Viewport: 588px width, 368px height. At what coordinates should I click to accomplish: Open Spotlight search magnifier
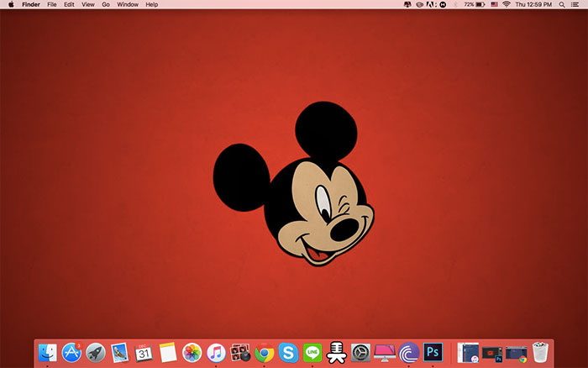tap(561, 4)
